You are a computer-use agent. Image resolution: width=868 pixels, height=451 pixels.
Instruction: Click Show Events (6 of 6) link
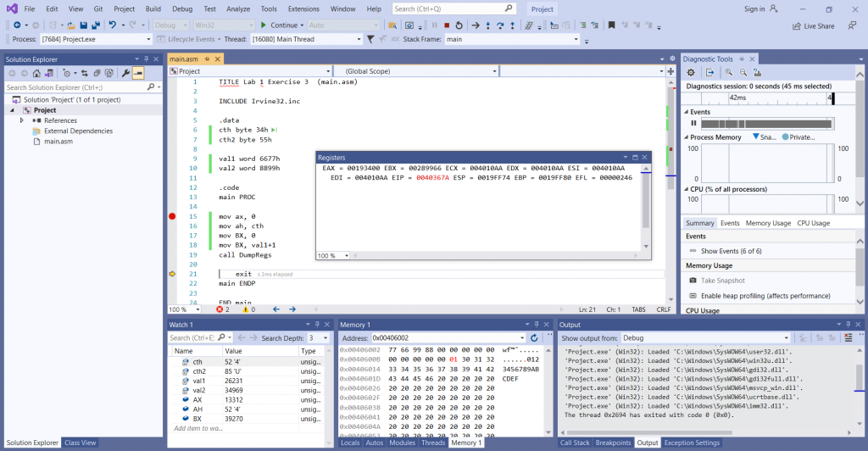coord(730,251)
